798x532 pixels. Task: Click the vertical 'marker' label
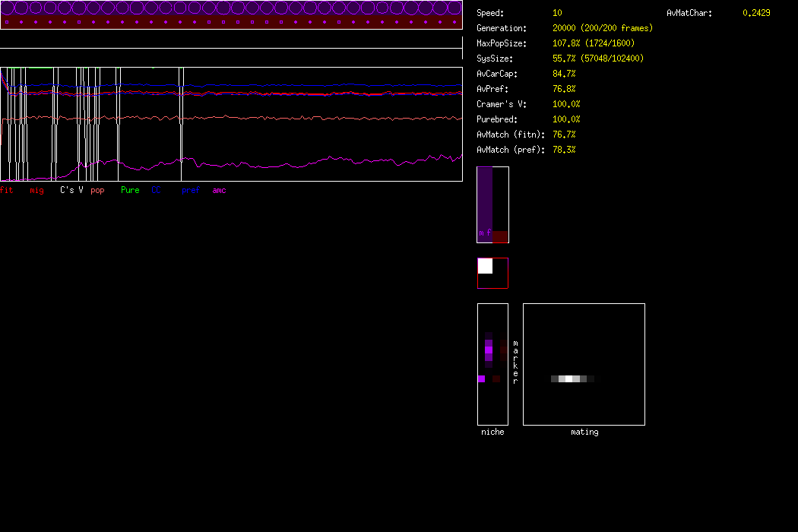(x=515, y=362)
